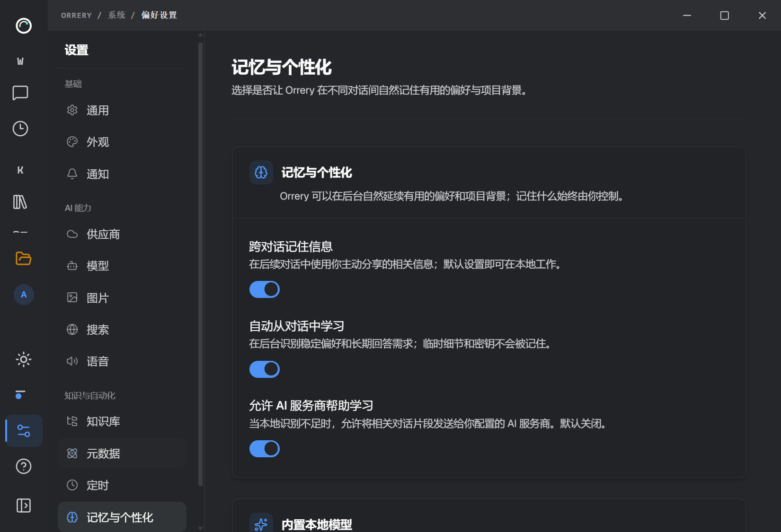Click the 基础 section label
Viewport: 781px width, 532px height.
(73, 84)
